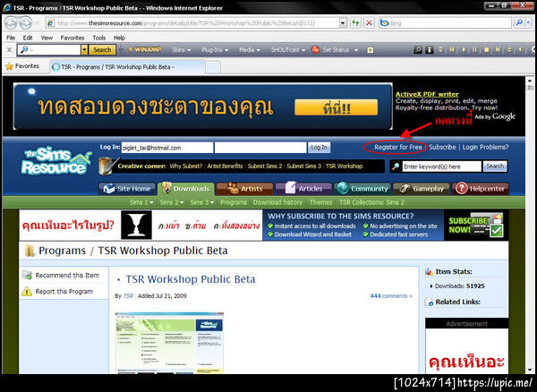Click the Report this Program warning icon
Image resolution: width=537 pixels, height=392 pixels.
click(27, 292)
